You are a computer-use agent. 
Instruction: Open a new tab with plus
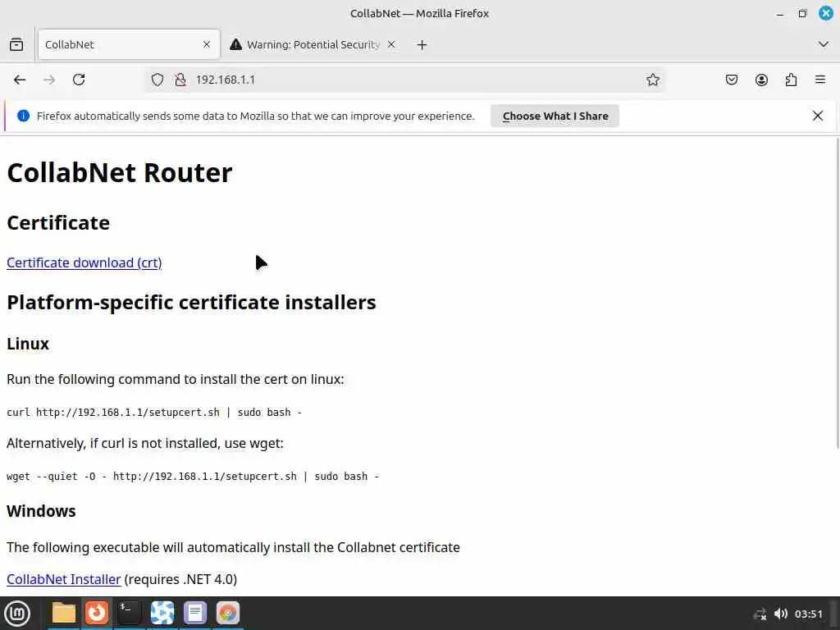[x=422, y=45]
